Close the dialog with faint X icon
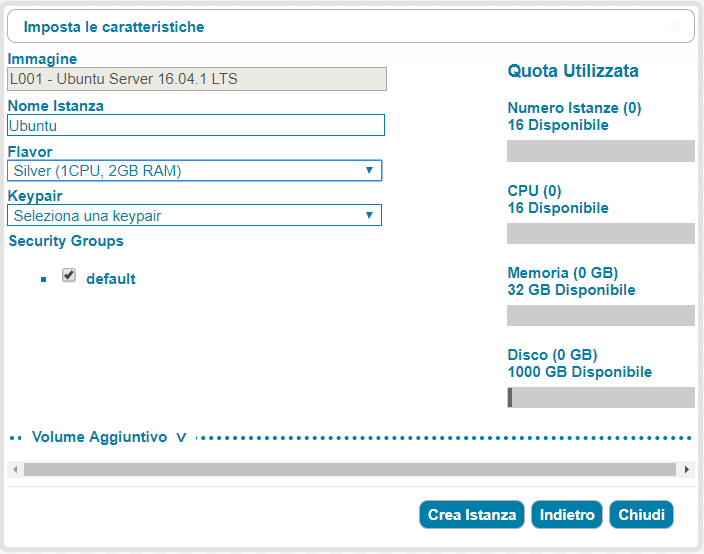704x554 pixels. pyautogui.click(x=675, y=27)
